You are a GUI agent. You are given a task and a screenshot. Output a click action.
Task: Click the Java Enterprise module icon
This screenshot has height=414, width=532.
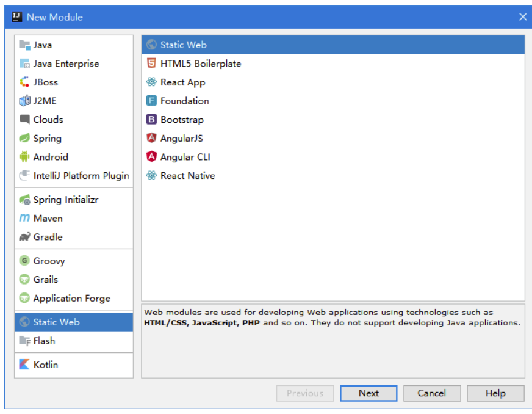click(x=24, y=64)
